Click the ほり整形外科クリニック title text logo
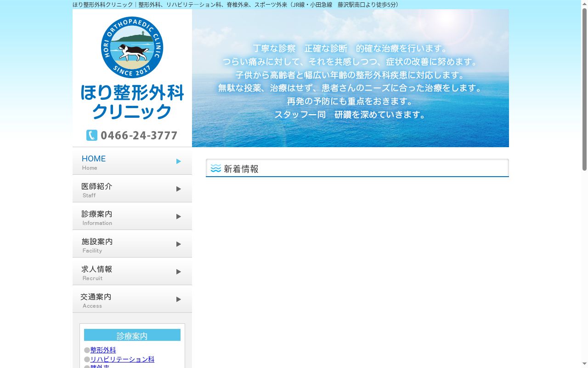Viewport: 588px width, 368px height. (x=132, y=102)
